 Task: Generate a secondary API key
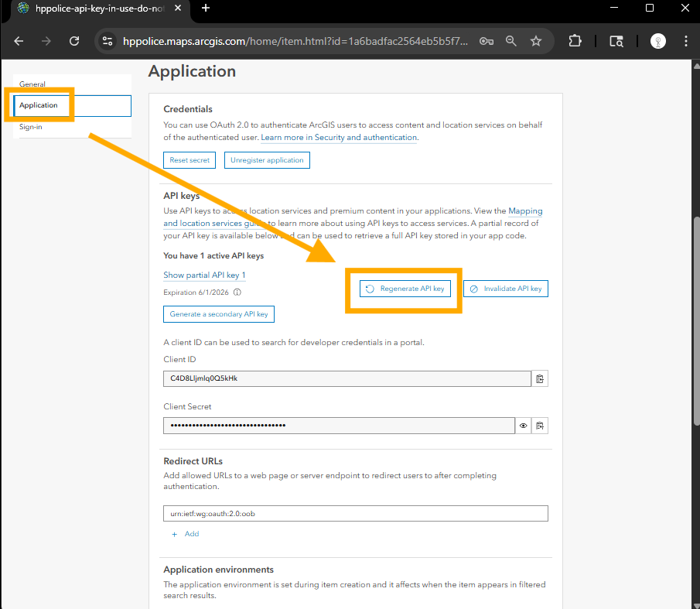coord(219,314)
